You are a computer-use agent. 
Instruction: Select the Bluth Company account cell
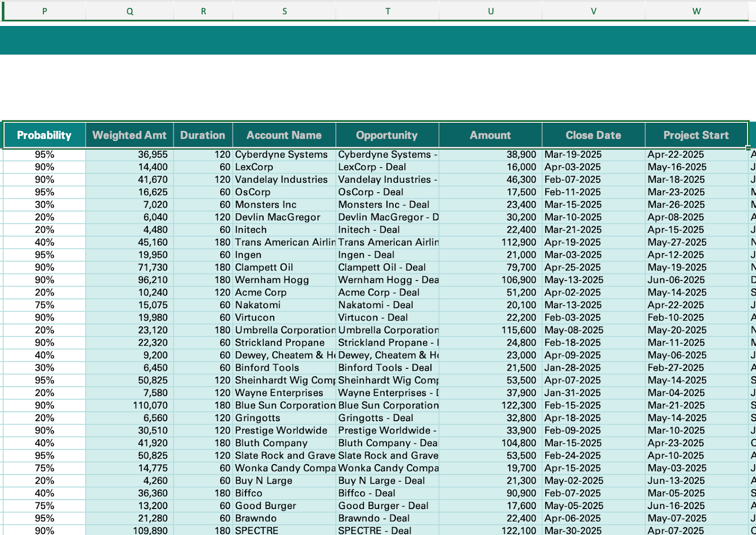point(284,443)
